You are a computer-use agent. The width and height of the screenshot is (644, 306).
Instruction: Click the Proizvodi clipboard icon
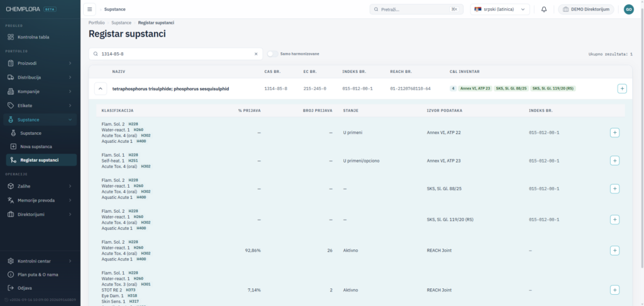click(11, 64)
